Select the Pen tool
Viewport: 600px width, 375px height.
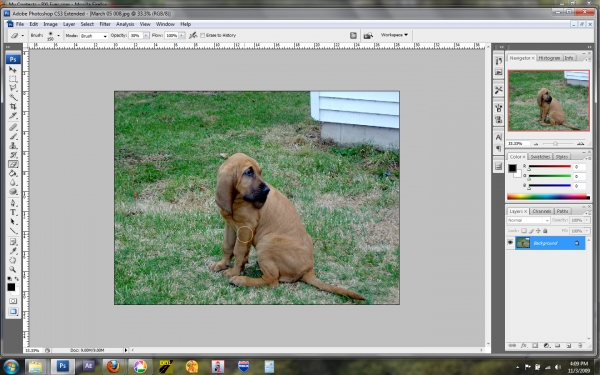[13, 203]
